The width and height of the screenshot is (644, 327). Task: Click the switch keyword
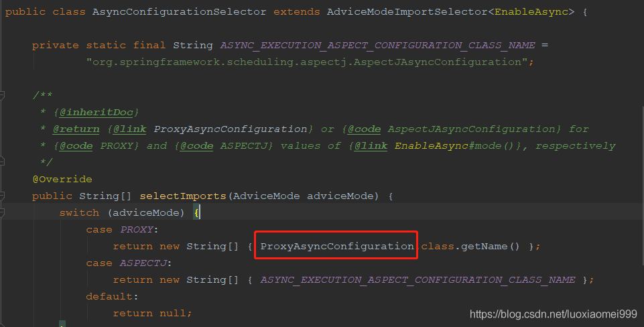tap(79, 213)
